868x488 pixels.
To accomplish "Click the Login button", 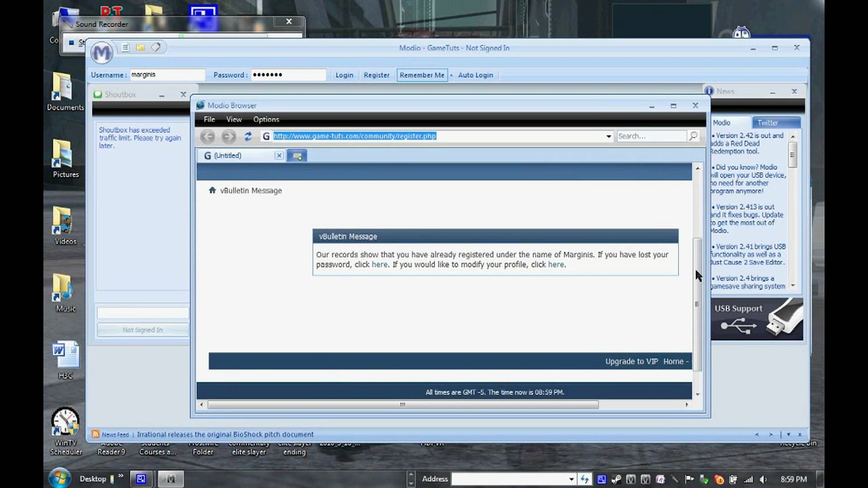I will click(344, 75).
